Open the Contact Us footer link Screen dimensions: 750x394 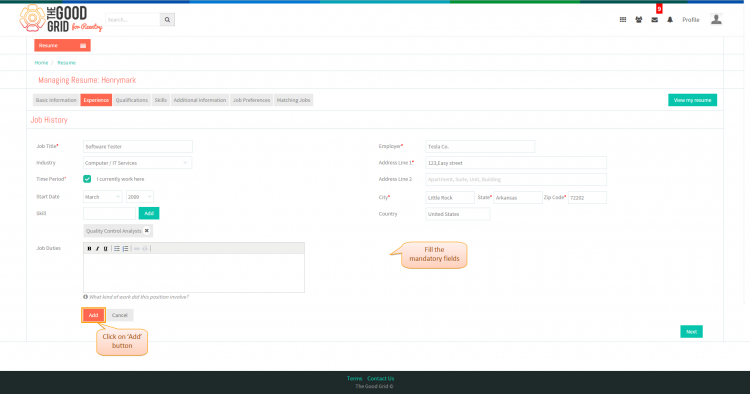(380, 378)
